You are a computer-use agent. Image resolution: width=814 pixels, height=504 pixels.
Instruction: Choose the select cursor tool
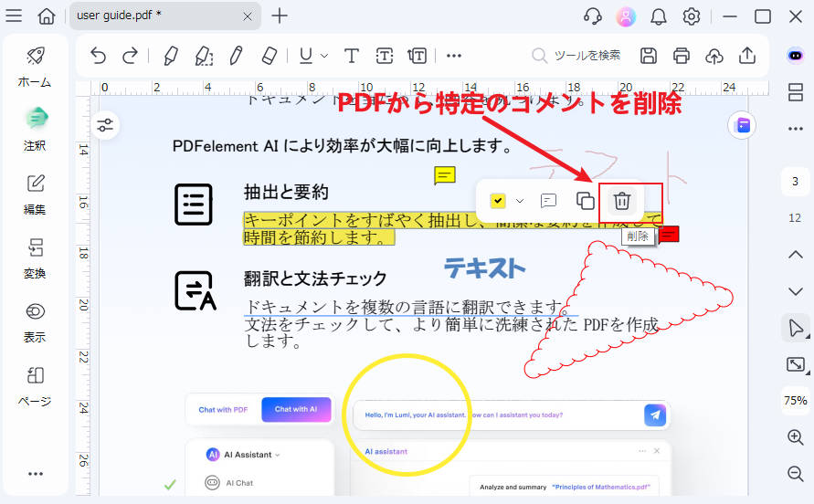(796, 328)
